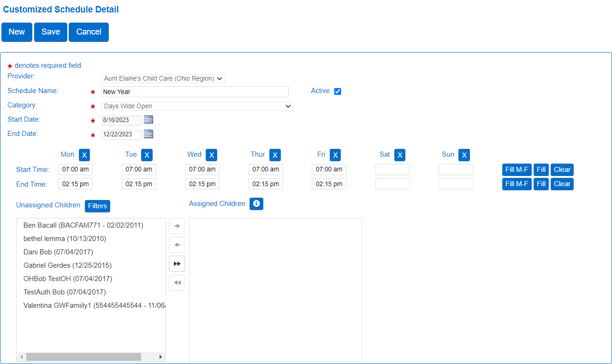This screenshot has width=612, height=364.
Task: Move selected child right with arrow button
Action: 177,226
